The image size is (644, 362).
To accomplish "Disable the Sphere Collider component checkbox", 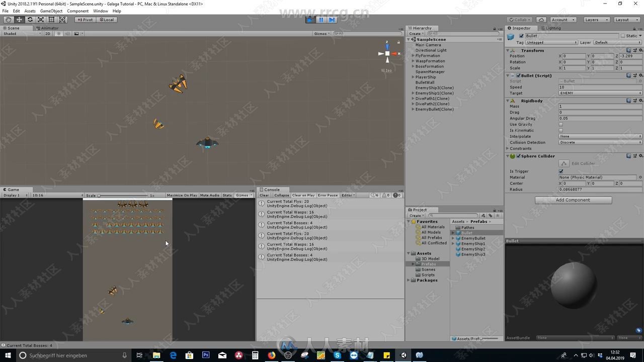I will 518,156.
